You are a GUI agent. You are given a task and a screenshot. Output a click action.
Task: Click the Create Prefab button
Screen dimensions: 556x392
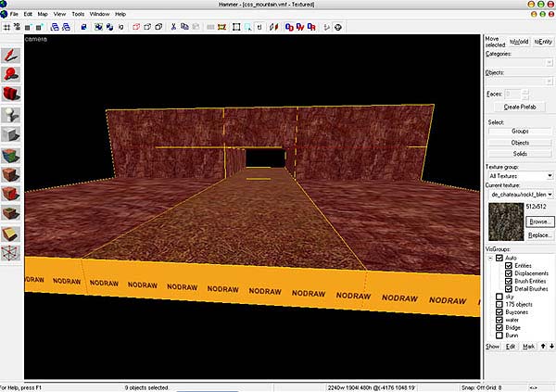pos(519,107)
